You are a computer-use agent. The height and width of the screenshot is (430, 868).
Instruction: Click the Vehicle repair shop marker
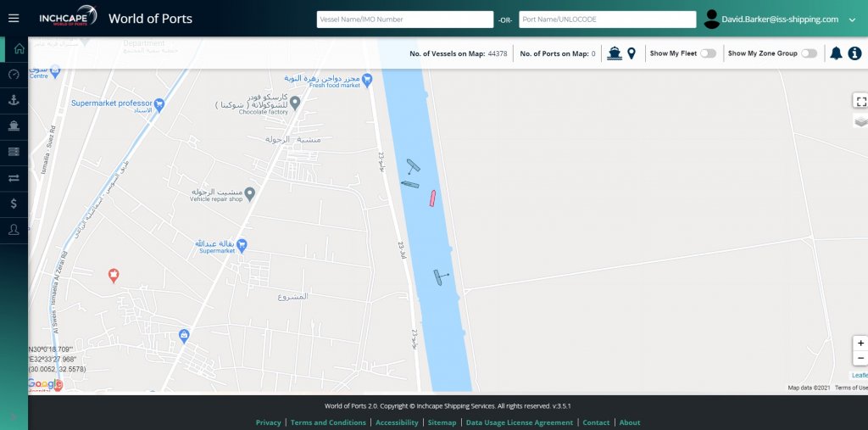coord(250,193)
